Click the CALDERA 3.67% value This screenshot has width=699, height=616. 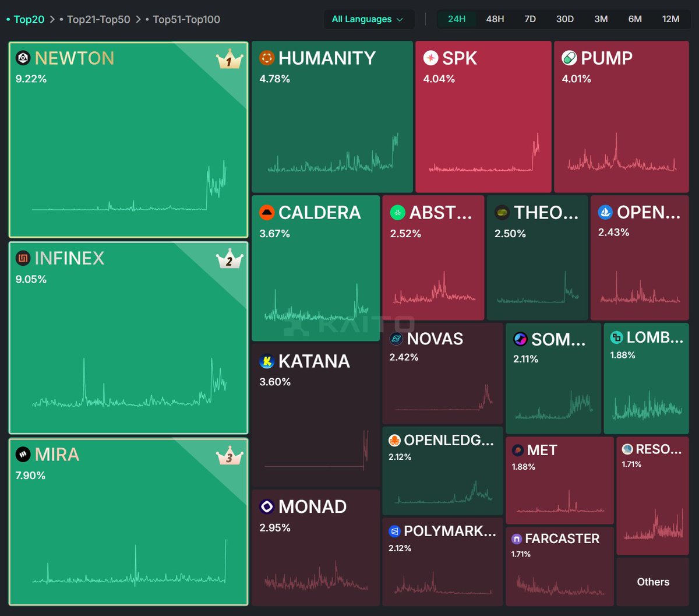click(274, 234)
